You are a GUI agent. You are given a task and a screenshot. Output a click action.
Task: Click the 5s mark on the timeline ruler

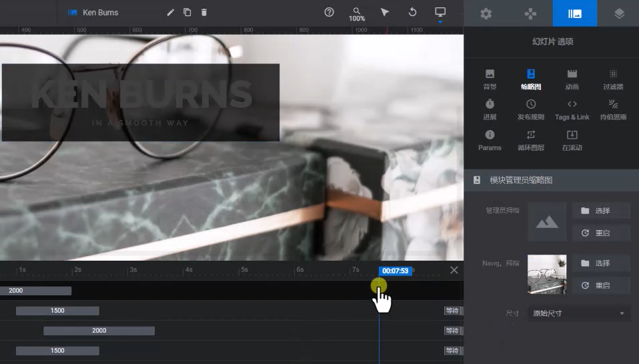[244, 270]
